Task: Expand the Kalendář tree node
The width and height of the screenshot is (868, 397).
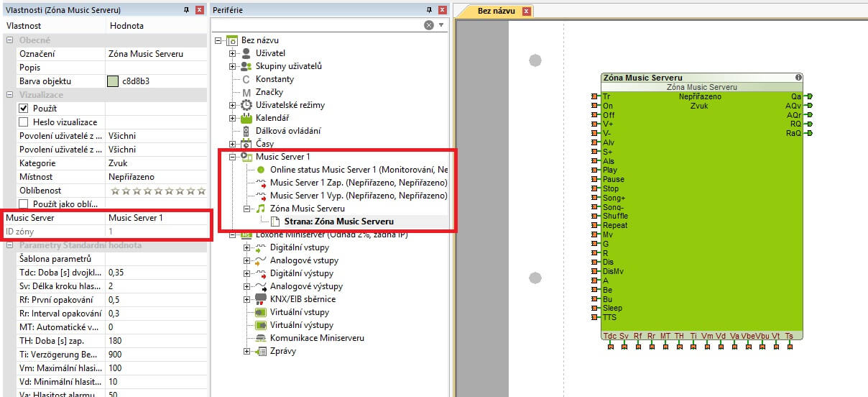Action: point(232,118)
